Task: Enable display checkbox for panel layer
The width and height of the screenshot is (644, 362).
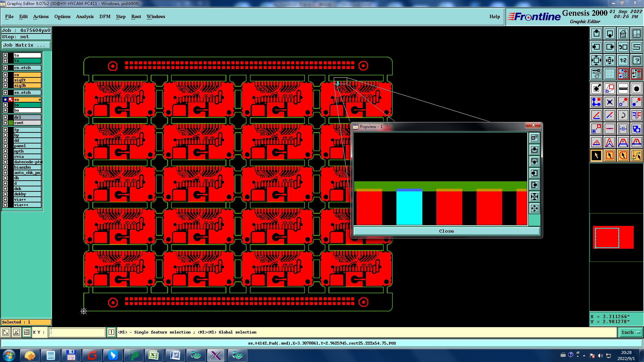Action: [5, 146]
